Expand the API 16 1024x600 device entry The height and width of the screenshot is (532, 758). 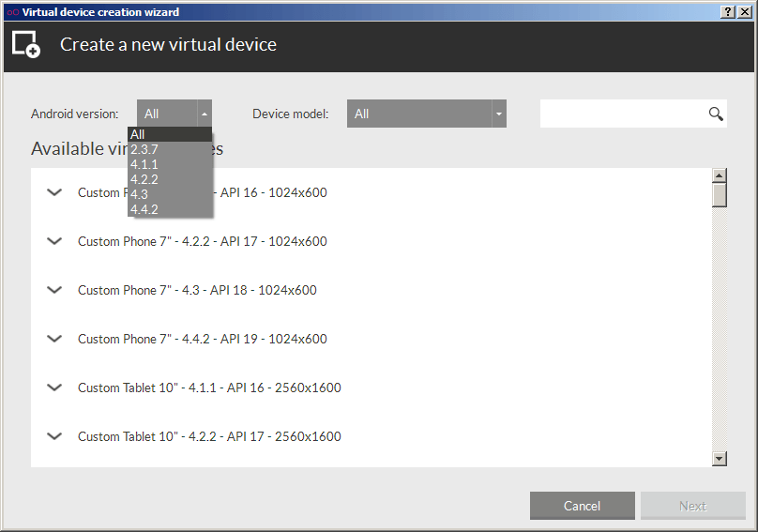[54, 192]
